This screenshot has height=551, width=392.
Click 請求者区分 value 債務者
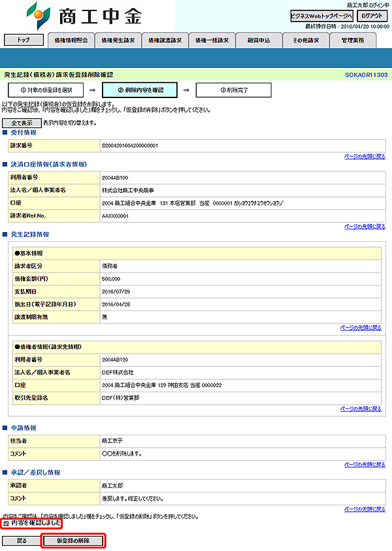(x=110, y=267)
